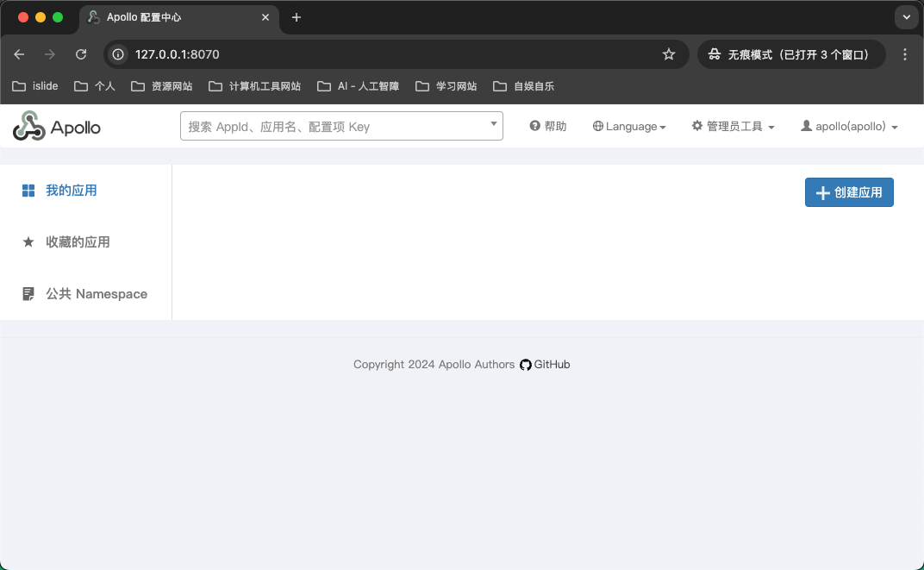Open the GitHub link in footer
The height and width of the screenshot is (570, 924).
tap(545, 365)
